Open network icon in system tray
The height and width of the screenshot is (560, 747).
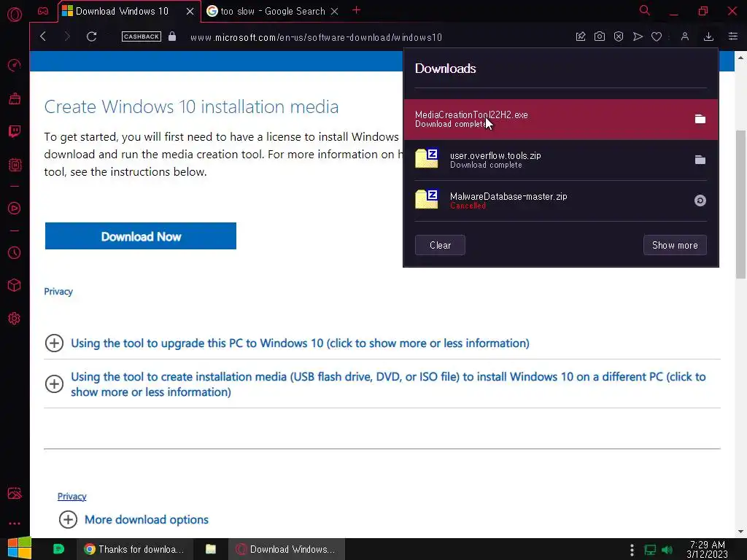tap(650, 550)
